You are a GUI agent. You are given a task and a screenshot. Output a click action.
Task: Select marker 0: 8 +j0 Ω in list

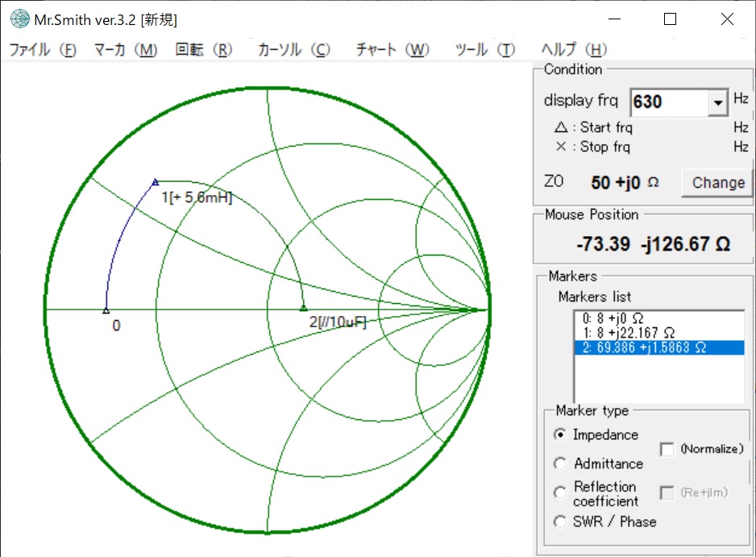pyautogui.click(x=614, y=318)
